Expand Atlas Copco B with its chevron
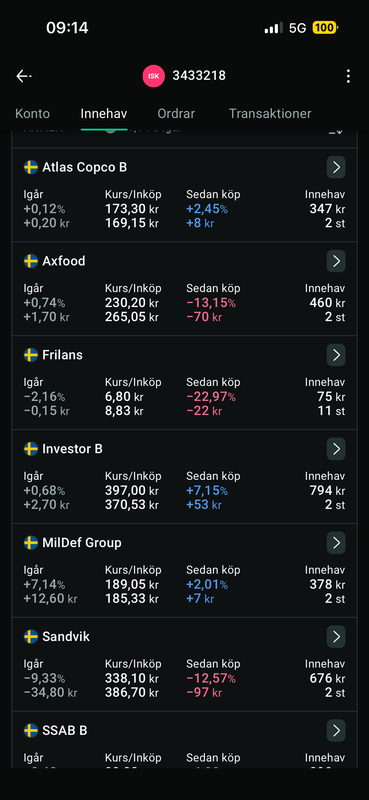The image size is (369, 800). (x=336, y=167)
